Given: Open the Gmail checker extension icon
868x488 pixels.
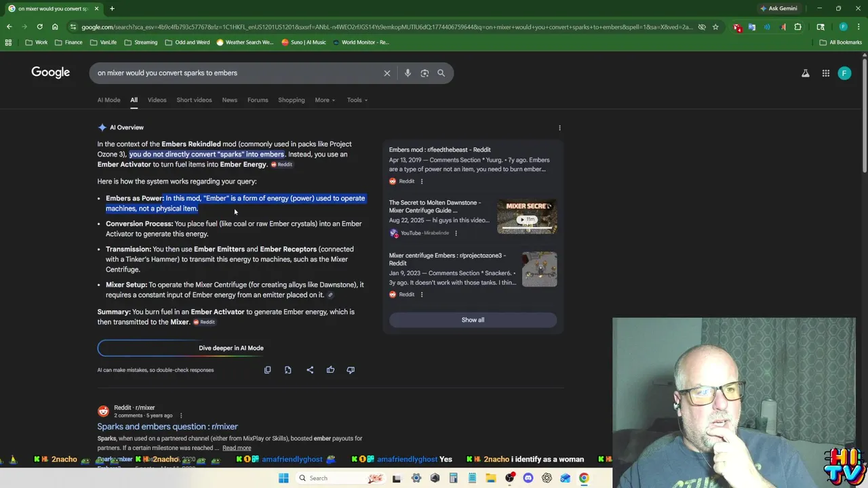Looking at the screenshot, I should [x=737, y=27].
